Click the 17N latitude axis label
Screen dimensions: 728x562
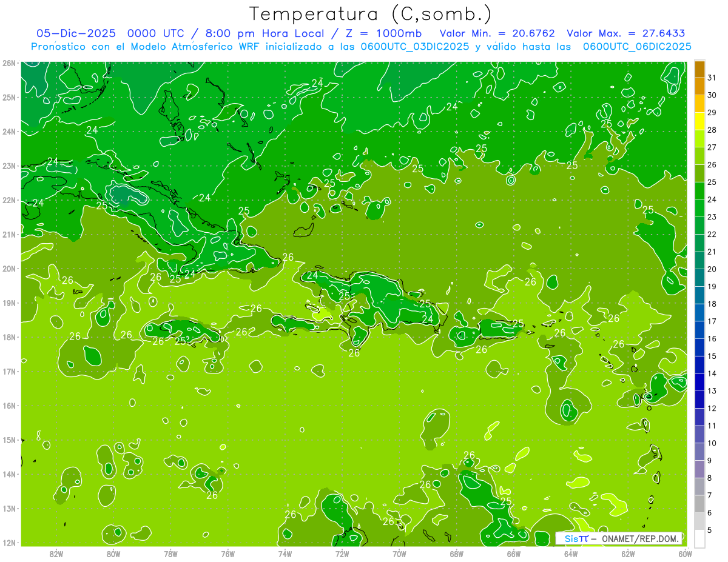click(9, 371)
